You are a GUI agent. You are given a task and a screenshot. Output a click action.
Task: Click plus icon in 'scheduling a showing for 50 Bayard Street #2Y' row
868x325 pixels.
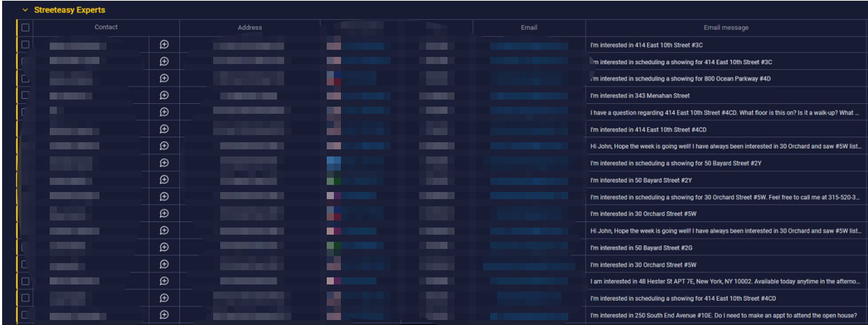pos(164,163)
